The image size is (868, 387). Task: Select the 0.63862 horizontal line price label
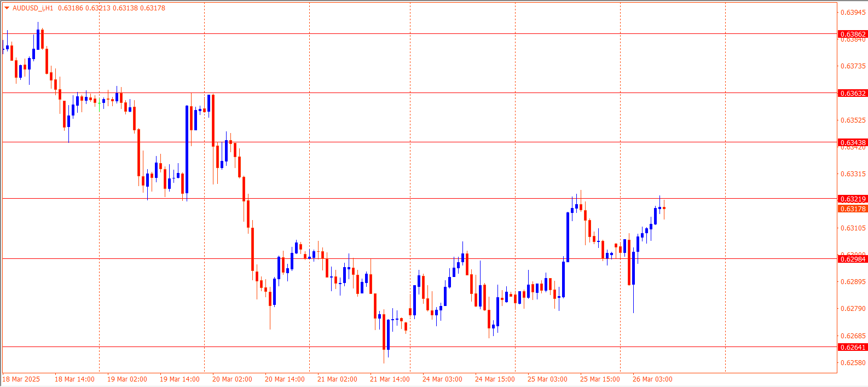point(853,34)
